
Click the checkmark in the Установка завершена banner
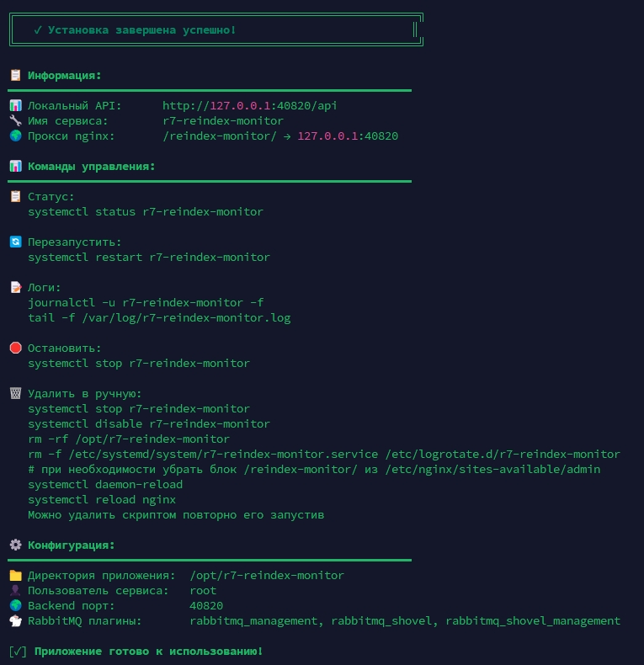point(38,29)
